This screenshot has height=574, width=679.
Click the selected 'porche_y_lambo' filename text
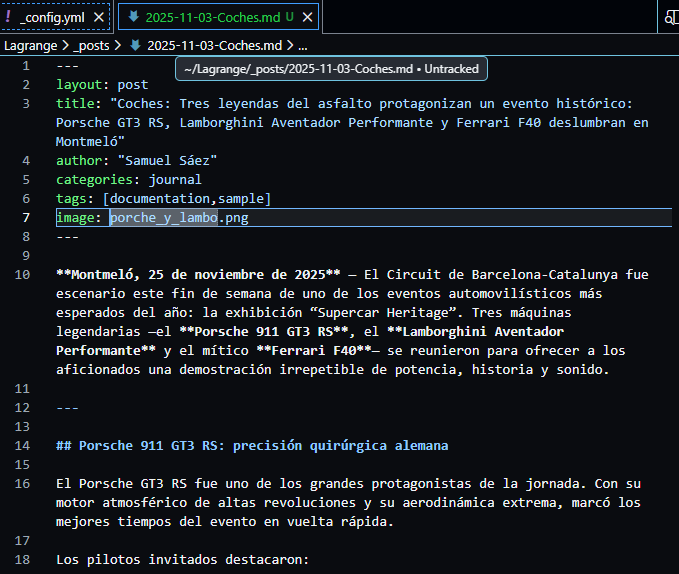coord(164,217)
